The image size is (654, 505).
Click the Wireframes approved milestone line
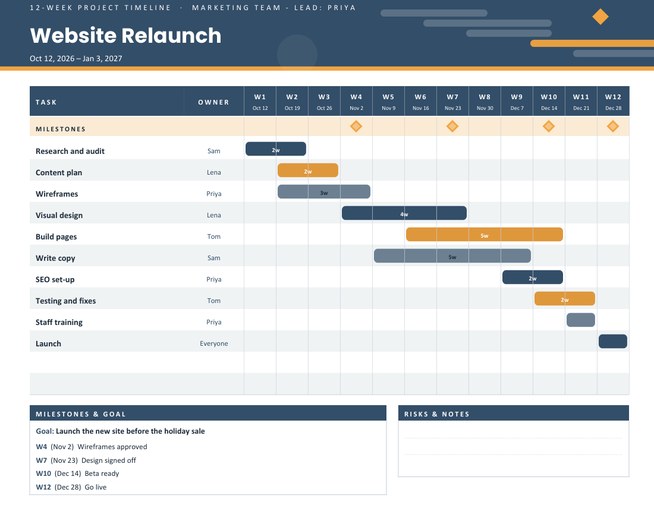[91, 447]
